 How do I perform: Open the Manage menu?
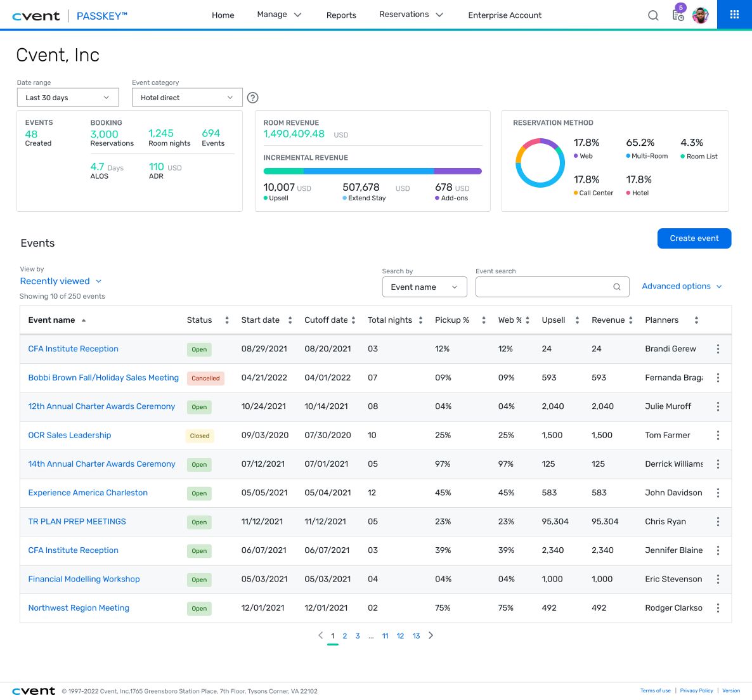click(279, 15)
